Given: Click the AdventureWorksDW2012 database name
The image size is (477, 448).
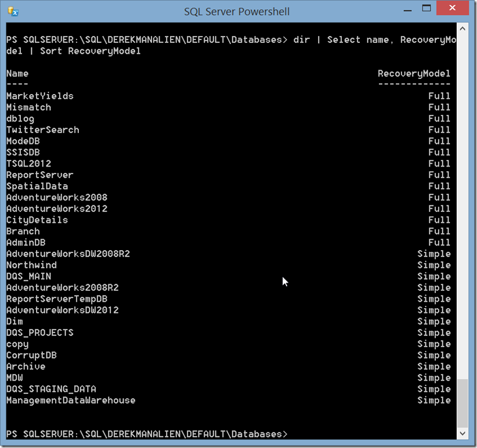Looking at the screenshot, I should (62, 310).
